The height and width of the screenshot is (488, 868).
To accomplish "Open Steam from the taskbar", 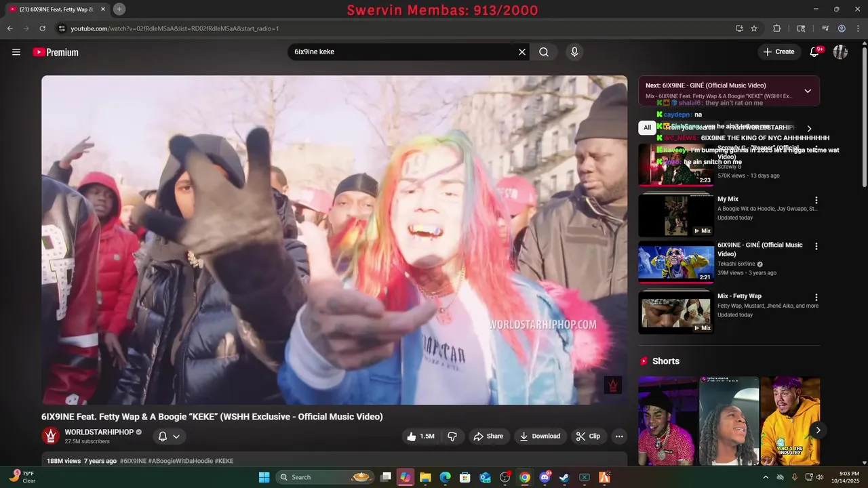I will [x=564, y=477].
